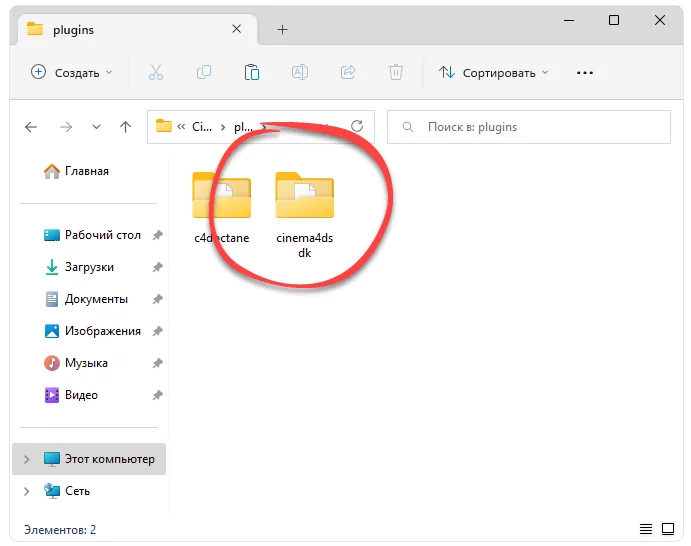Expand the Сеть tree node
The height and width of the screenshot is (546, 691).
click(26, 491)
